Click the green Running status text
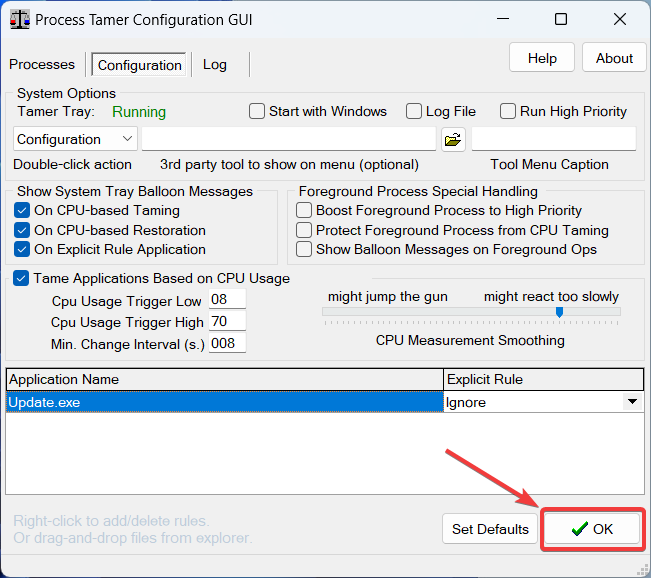 pos(139,112)
